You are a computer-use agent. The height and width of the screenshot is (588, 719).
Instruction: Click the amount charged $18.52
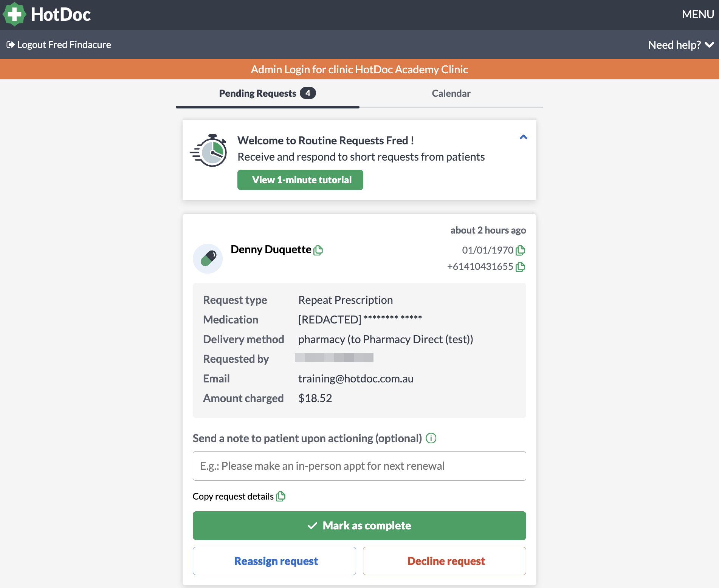pyautogui.click(x=315, y=398)
